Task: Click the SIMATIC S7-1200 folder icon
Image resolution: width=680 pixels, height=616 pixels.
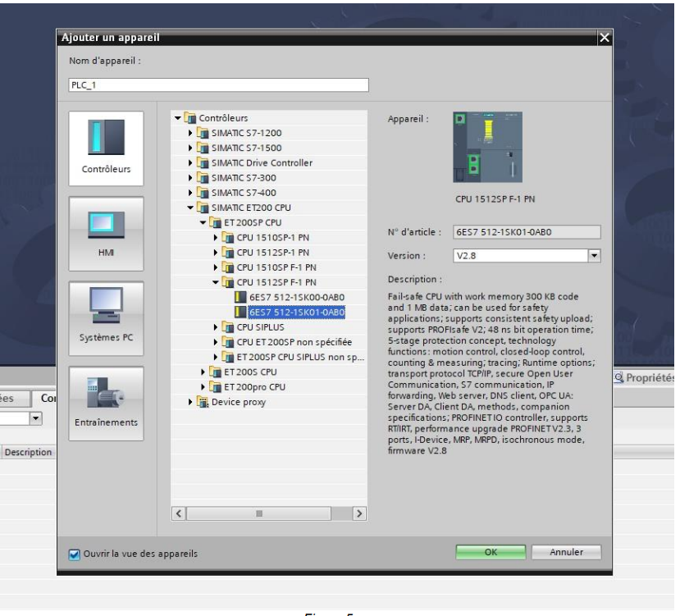Action: (203, 133)
